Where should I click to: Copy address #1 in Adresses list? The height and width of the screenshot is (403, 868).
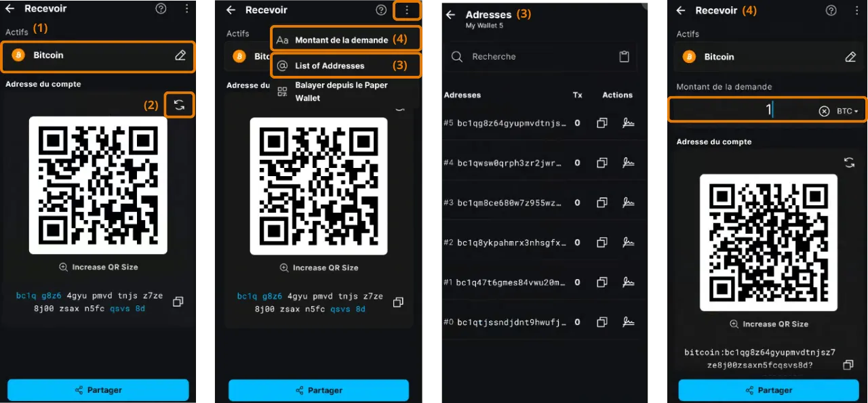(x=601, y=282)
